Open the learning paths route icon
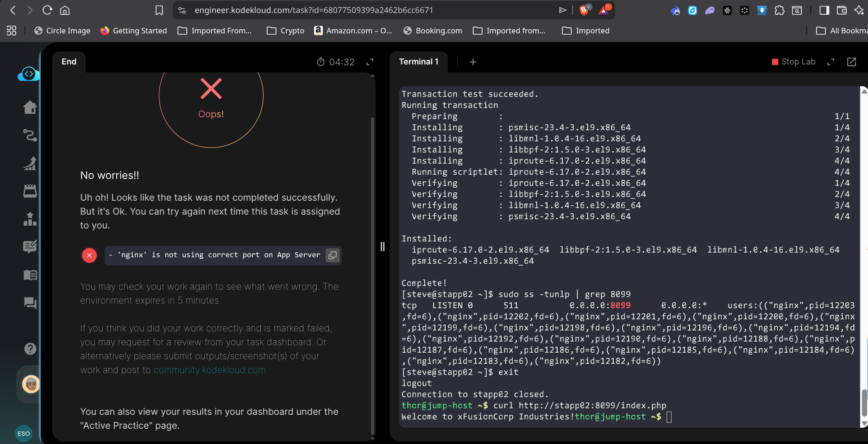Viewport: 868px width, 444px height. [x=30, y=135]
